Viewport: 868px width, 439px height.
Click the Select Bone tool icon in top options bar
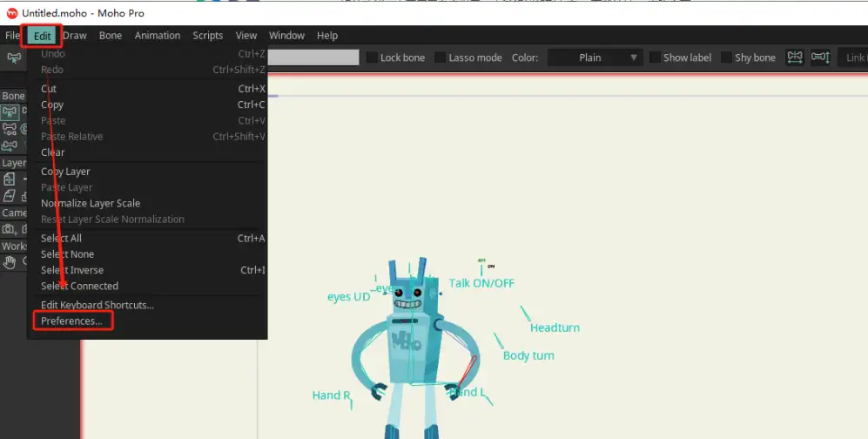[14, 57]
